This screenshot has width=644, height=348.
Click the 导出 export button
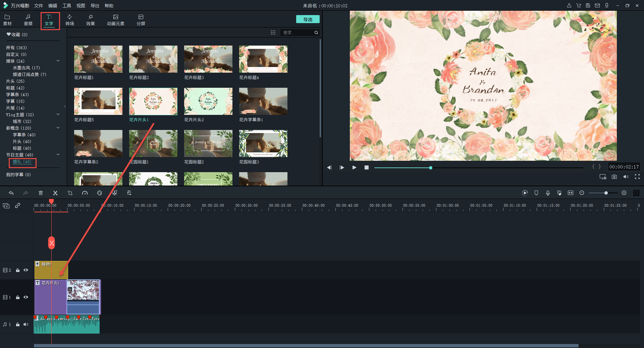308,19
